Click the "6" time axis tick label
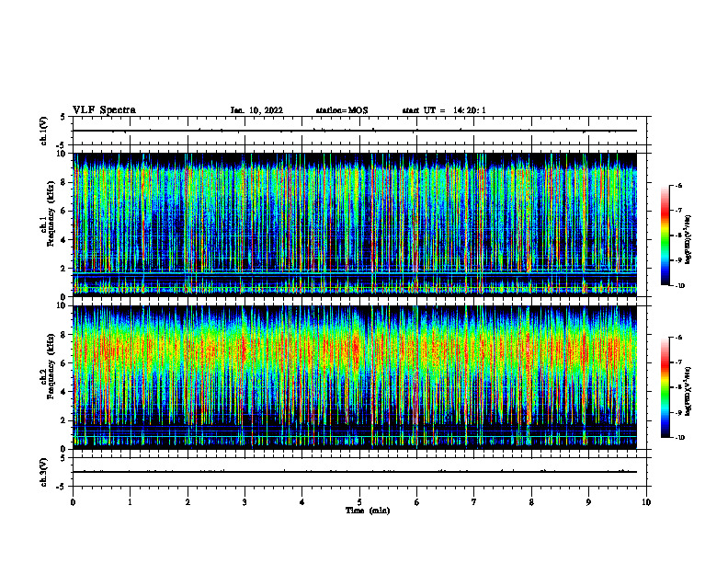Viewport: 728px width, 563px height. 417,502
